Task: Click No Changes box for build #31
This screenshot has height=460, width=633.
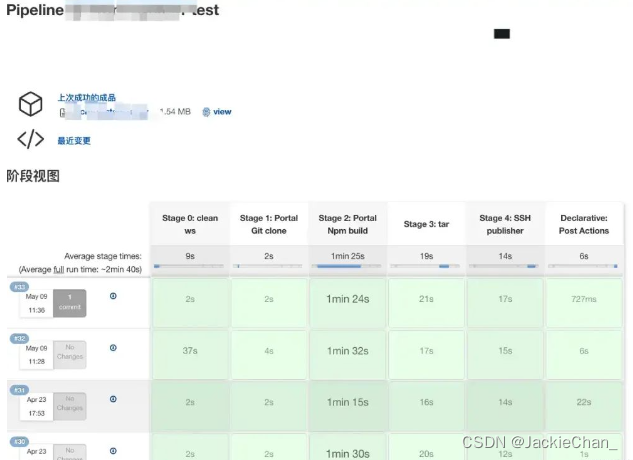Action: click(x=70, y=406)
